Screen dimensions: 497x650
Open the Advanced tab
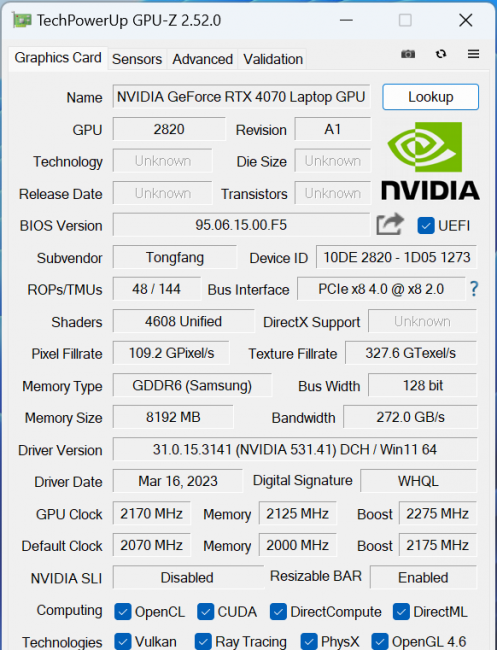point(202,59)
